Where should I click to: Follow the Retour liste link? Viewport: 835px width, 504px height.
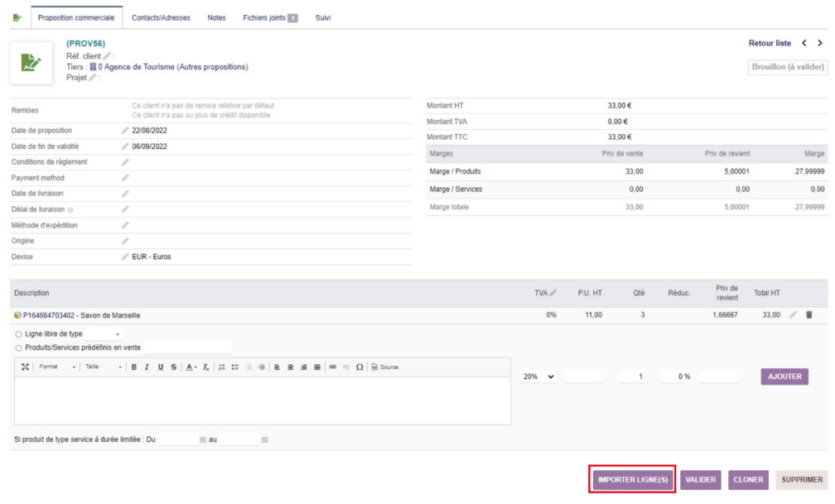coord(770,43)
